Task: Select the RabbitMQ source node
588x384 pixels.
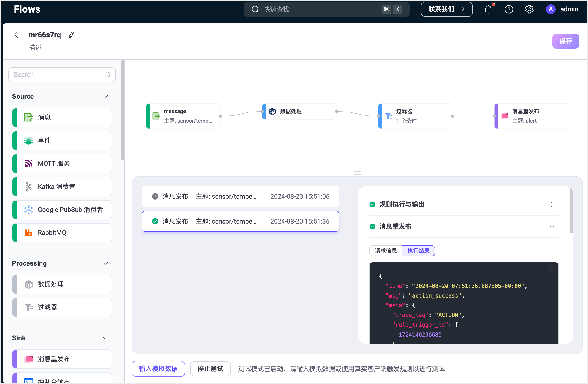Action: [62, 233]
